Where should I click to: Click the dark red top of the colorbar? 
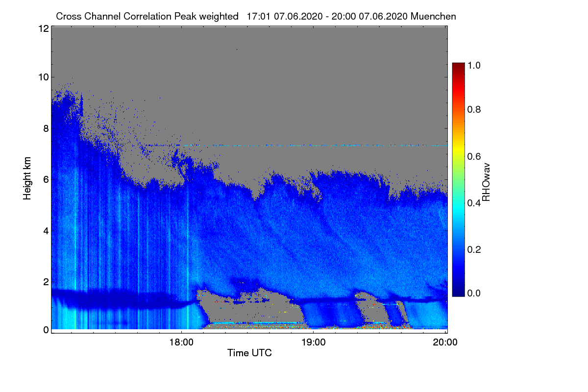tap(458, 66)
